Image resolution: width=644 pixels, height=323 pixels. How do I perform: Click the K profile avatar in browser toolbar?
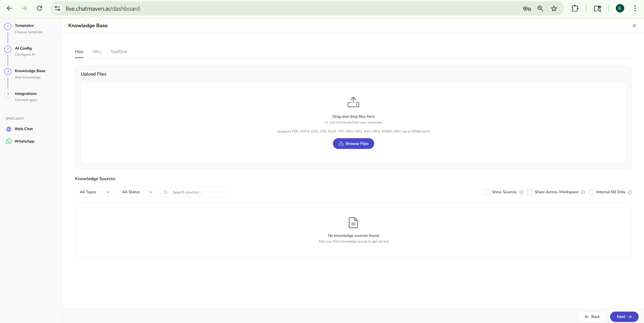620,8
